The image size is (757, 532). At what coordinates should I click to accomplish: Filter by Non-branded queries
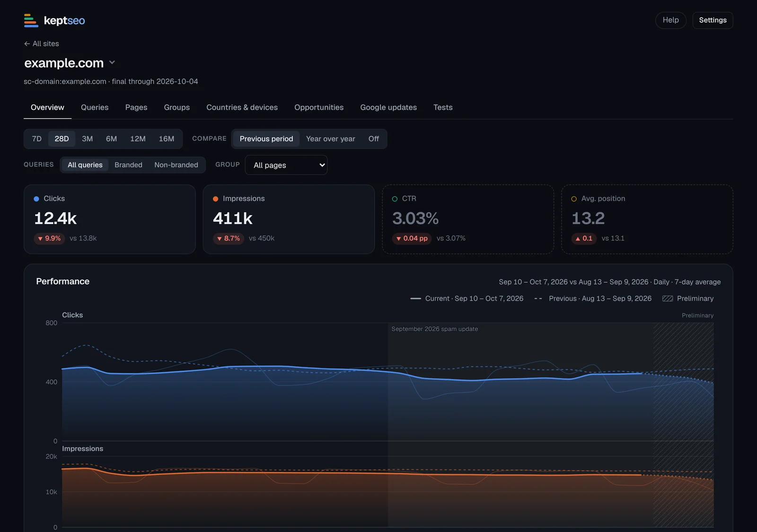click(x=176, y=165)
